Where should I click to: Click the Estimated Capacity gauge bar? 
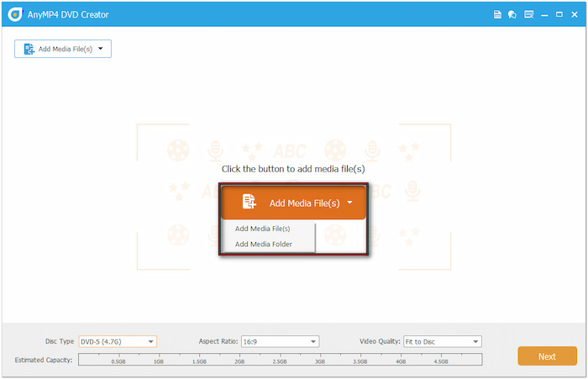pyautogui.click(x=280, y=360)
